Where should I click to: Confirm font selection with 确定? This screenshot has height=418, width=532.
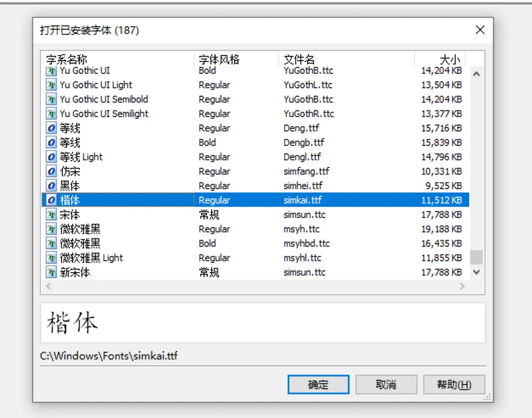pyautogui.click(x=318, y=384)
